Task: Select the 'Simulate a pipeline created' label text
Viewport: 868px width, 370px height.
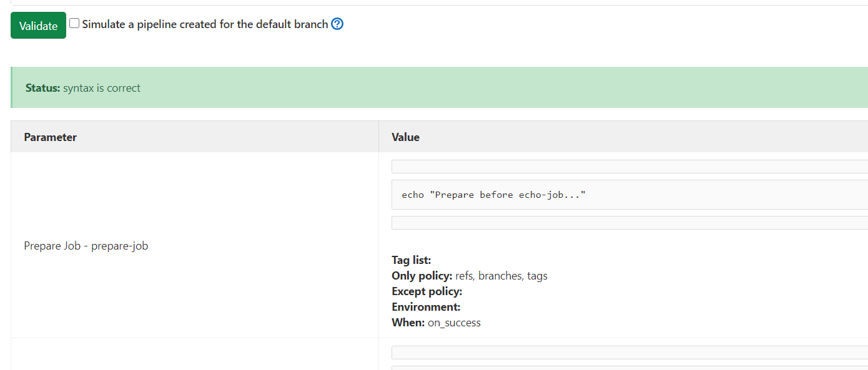Action: [149, 24]
